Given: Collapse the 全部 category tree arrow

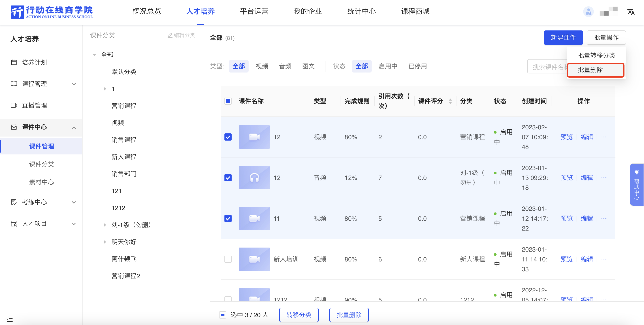Looking at the screenshot, I should [94, 55].
